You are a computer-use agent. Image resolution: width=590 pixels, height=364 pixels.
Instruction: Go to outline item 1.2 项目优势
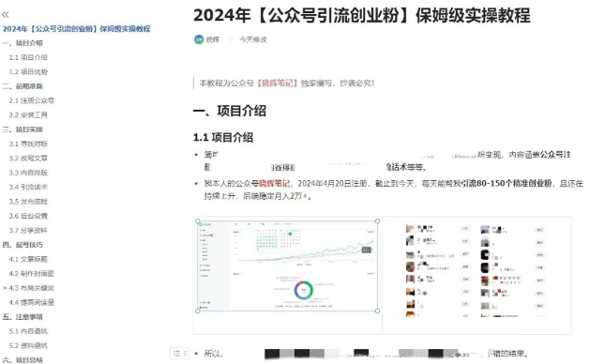[x=28, y=71]
